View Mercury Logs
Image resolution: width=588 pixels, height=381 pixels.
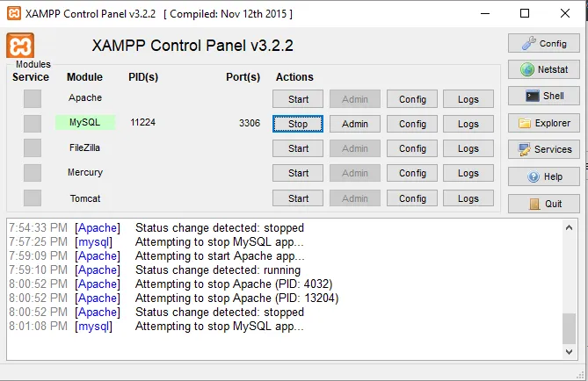click(x=468, y=174)
